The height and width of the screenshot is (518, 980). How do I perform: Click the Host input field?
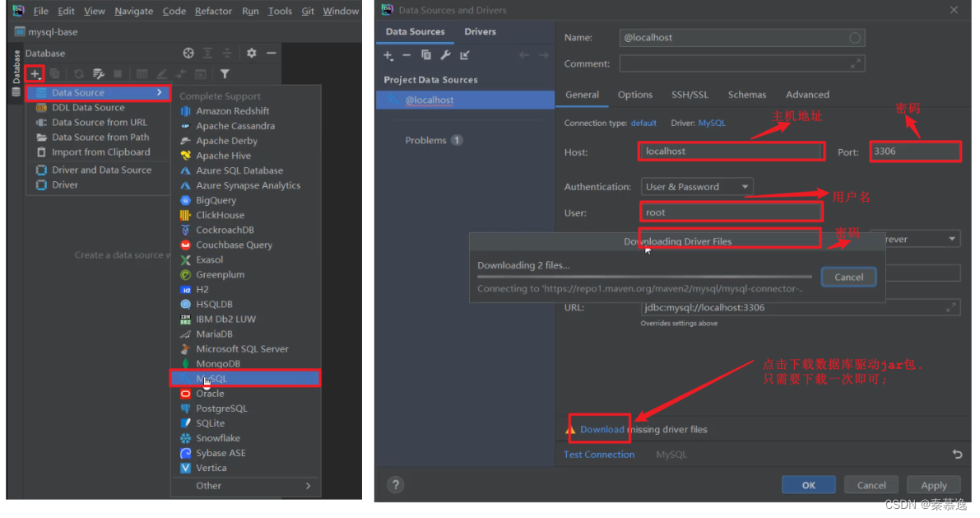[732, 152]
